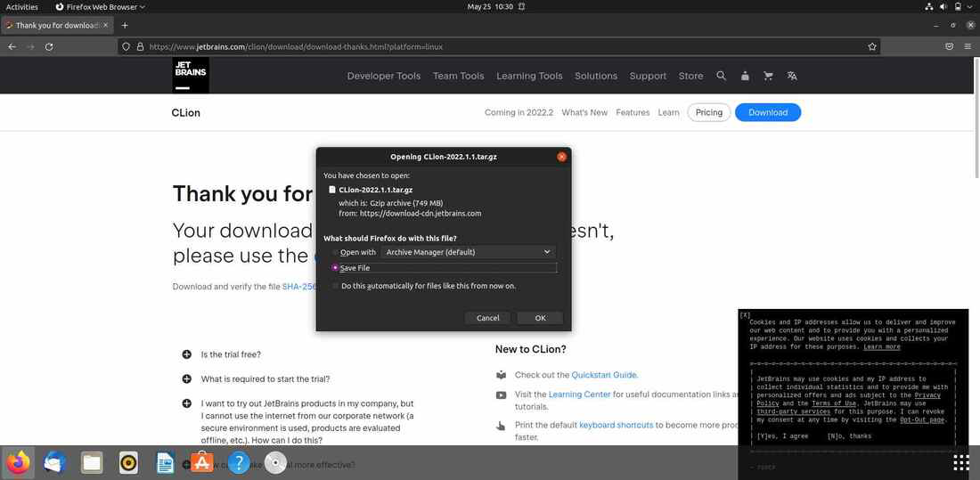Click the blue Download button
This screenshot has height=480, width=980.
(x=767, y=112)
